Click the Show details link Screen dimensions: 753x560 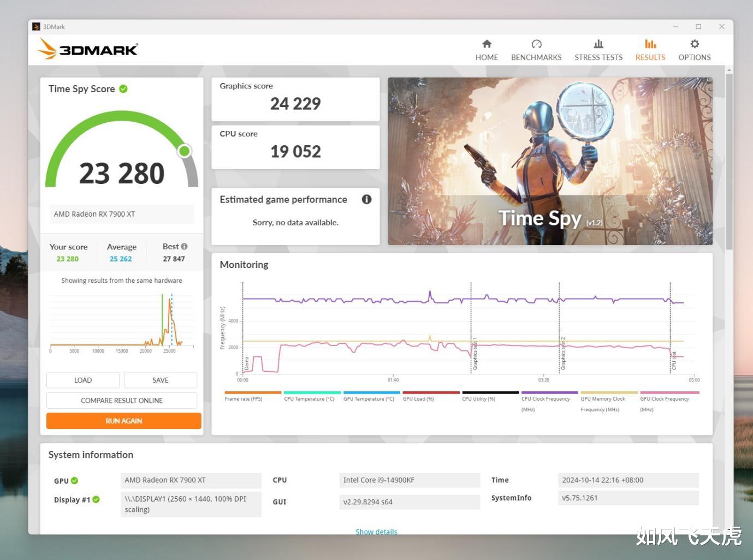click(x=376, y=532)
